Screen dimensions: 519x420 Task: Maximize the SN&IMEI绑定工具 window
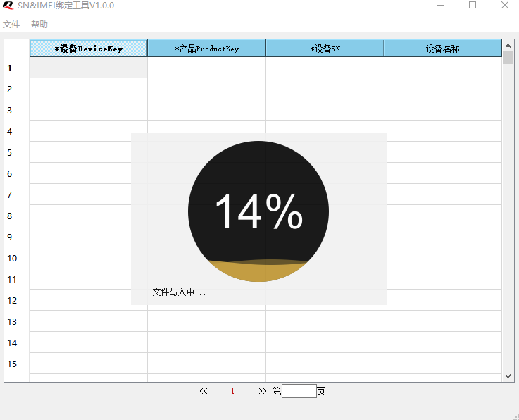pos(473,6)
